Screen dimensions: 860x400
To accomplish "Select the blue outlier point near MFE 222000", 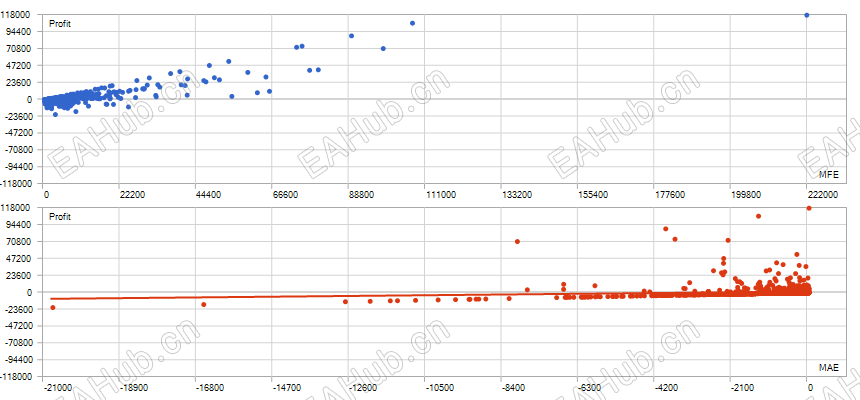I will (x=806, y=15).
